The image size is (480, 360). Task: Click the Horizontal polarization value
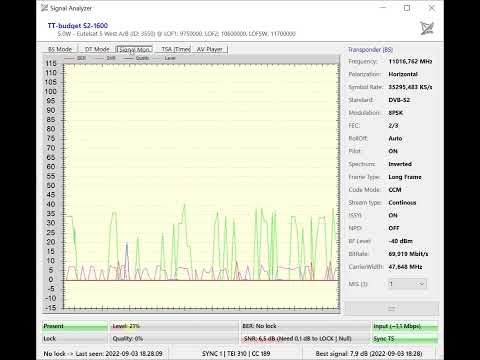403,74
